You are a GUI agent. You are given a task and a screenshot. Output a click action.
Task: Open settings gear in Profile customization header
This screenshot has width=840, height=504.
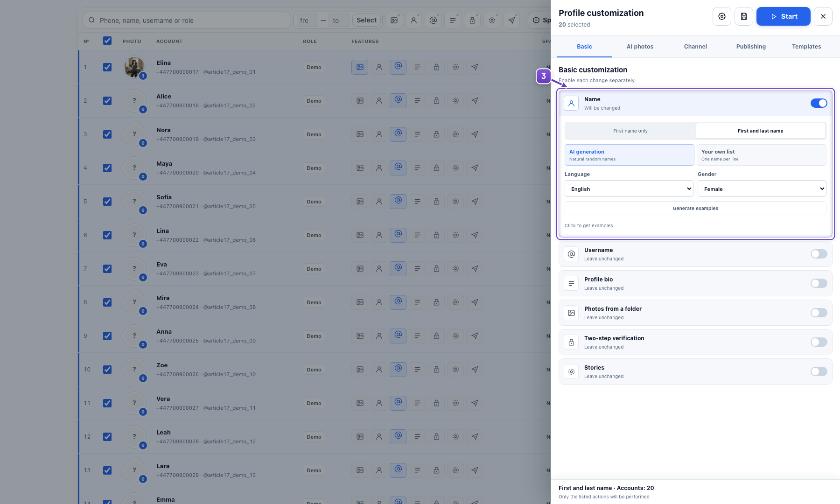pyautogui.click(x=722, y=16)
